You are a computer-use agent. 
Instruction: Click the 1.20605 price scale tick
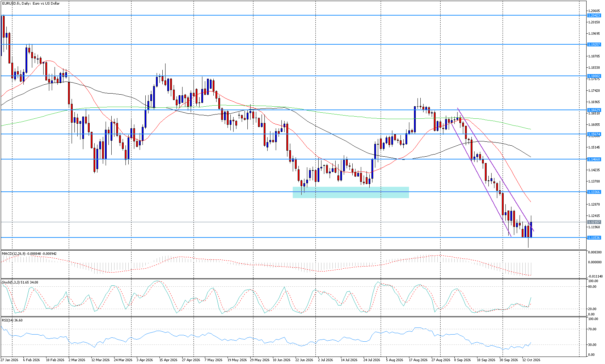594,11
